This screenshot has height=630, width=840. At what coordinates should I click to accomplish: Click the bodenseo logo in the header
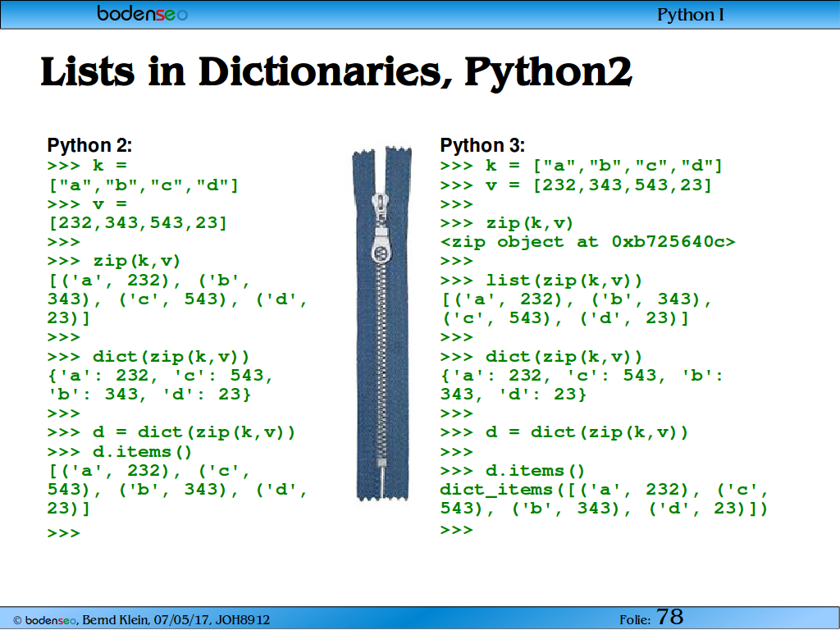143,13
